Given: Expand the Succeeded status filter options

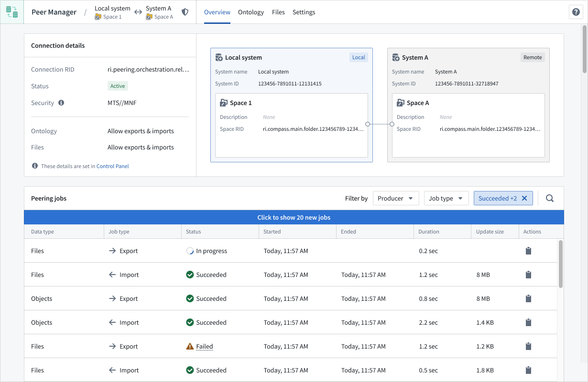Looking at the screenshot, I should (x=499, y=198).
